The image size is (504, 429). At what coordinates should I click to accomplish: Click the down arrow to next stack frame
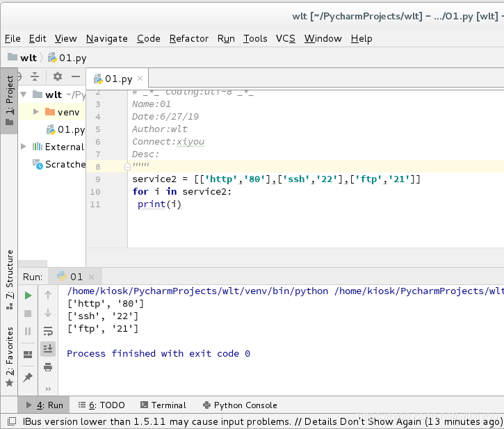[x=48, y=313]
